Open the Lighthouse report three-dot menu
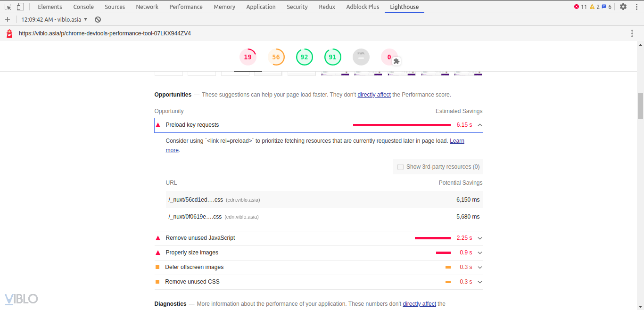Screen dimensions: 644x310 pos(632,33)
